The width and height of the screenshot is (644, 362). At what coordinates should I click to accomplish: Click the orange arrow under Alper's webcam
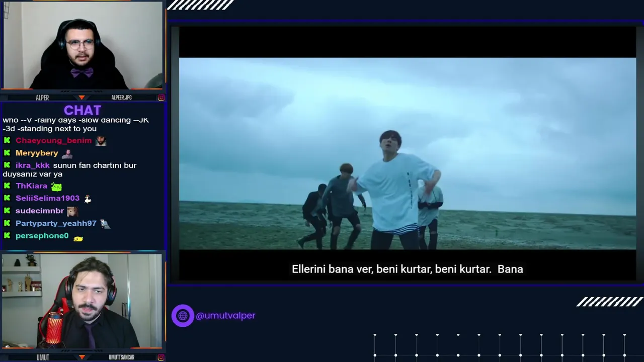[82, 98]
